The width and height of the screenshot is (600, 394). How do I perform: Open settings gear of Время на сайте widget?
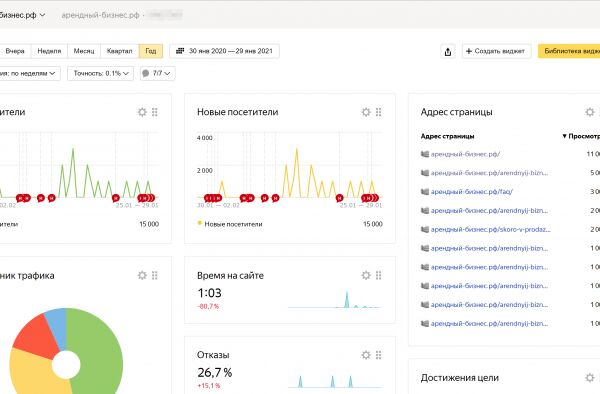tap(366, 275)
